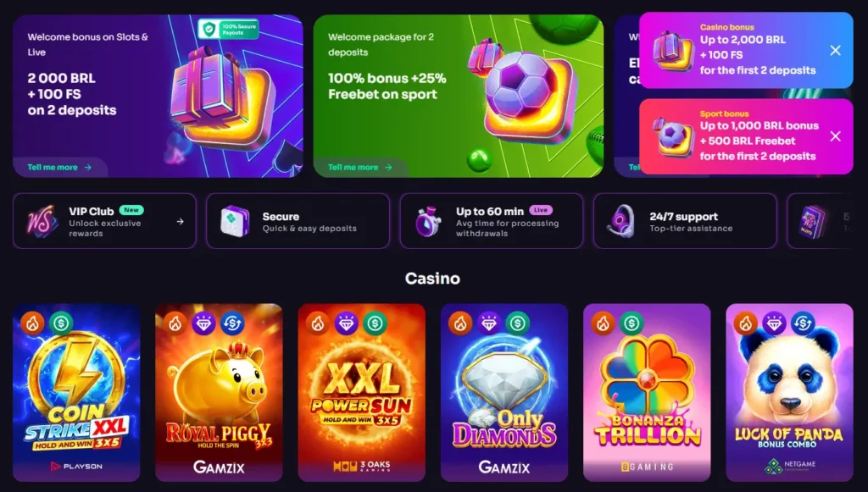Click the green dollar icon on Bonanza Trillion
This screenshot has width=868, height=492.
click(x=632, y=323)
